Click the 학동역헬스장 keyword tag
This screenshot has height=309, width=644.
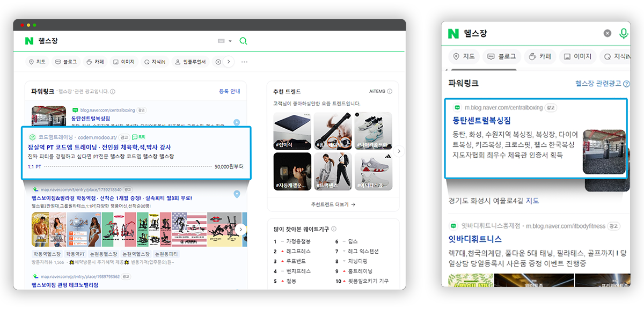(x=47, y=254)
